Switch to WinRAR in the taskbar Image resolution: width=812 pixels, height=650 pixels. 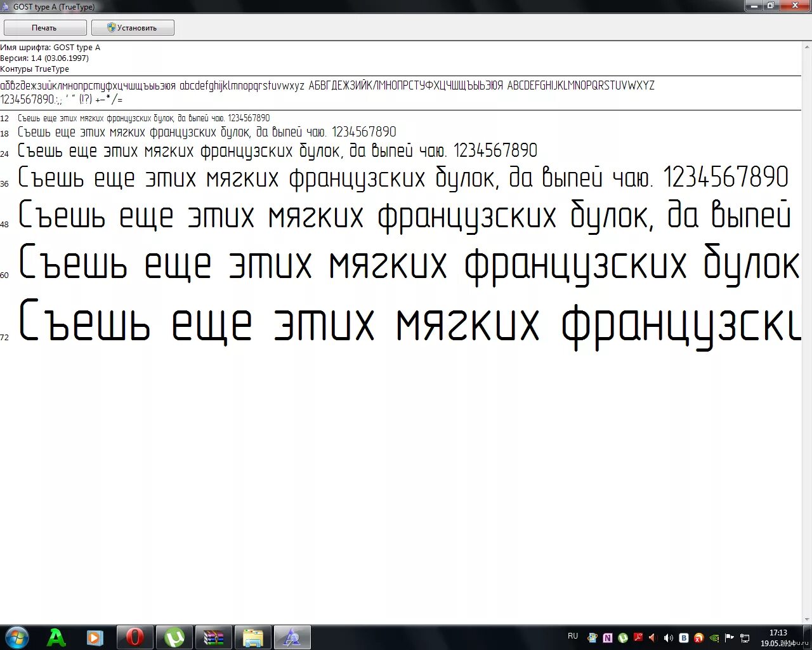(x=214, y=637)
